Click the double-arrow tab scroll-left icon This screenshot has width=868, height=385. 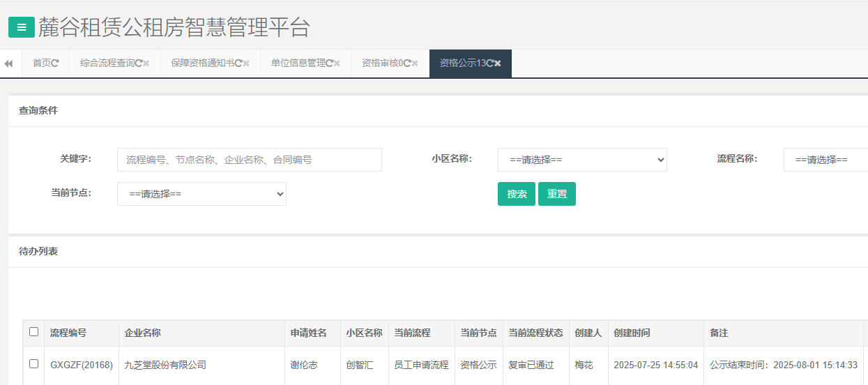pyautogui.click(x=9, y=63)
